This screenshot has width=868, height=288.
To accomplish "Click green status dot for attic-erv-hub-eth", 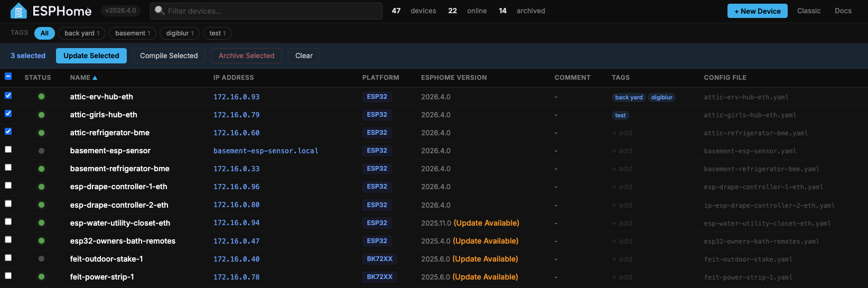I will [x=41, y=97].
